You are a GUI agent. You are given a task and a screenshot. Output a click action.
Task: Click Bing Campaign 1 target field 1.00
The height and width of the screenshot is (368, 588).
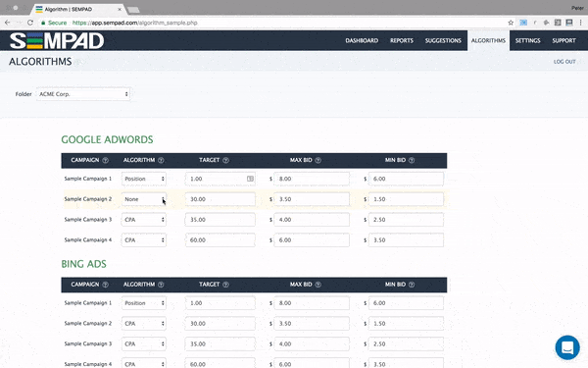(220, 303)
